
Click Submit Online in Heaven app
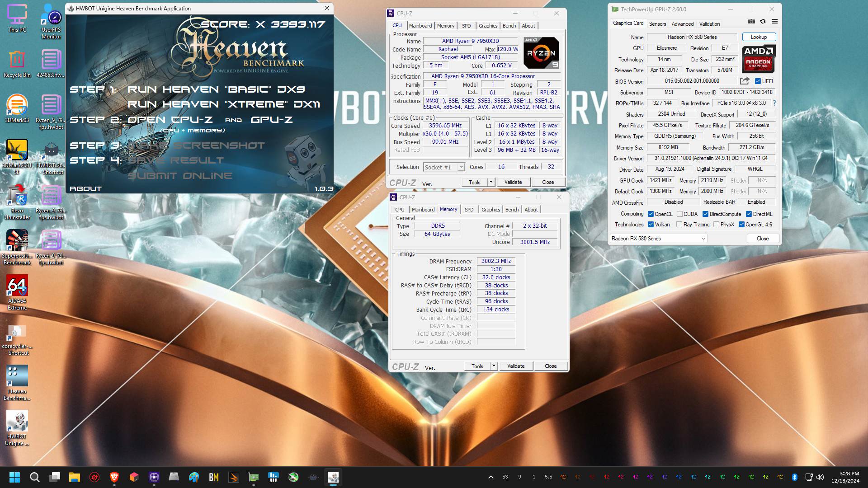pyautogui.click(x=180, y=176)
